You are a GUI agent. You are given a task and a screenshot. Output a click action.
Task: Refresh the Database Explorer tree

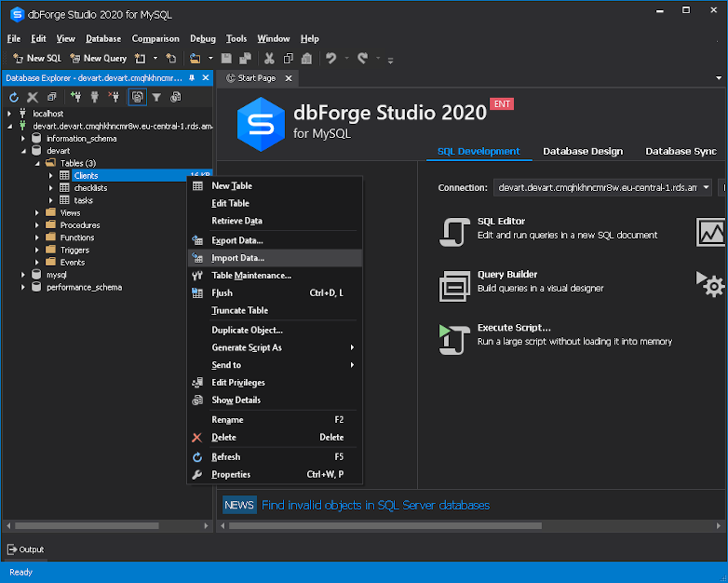click(14, 97)
